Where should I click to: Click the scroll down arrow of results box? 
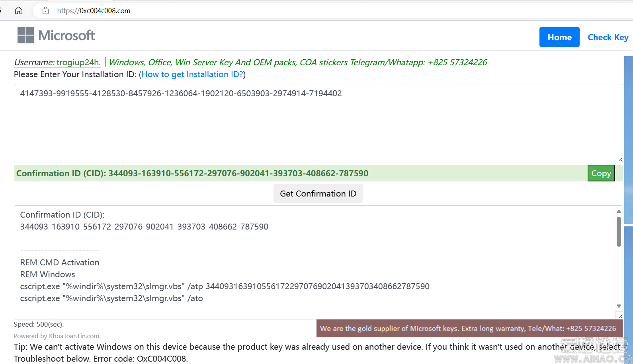[x=619, y=306]
